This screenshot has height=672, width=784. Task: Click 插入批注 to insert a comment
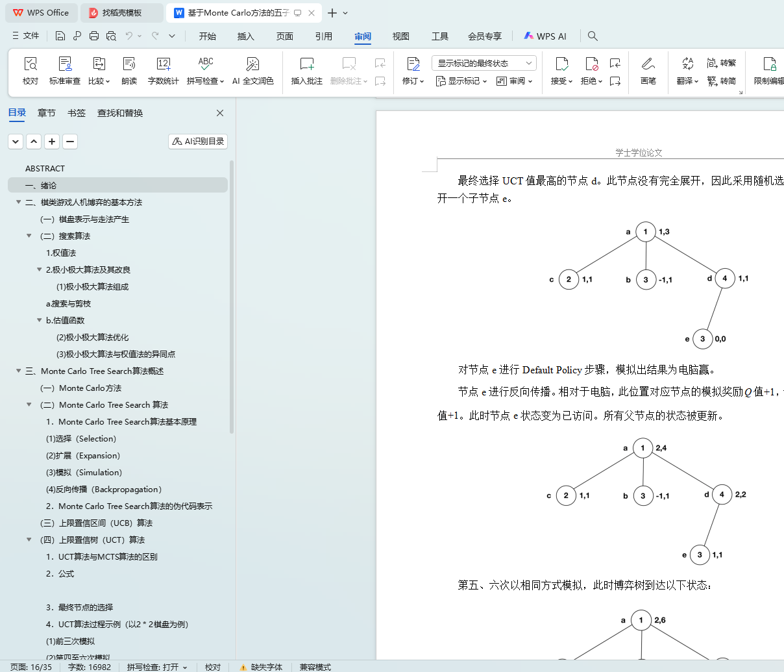[x=307, y=70]
